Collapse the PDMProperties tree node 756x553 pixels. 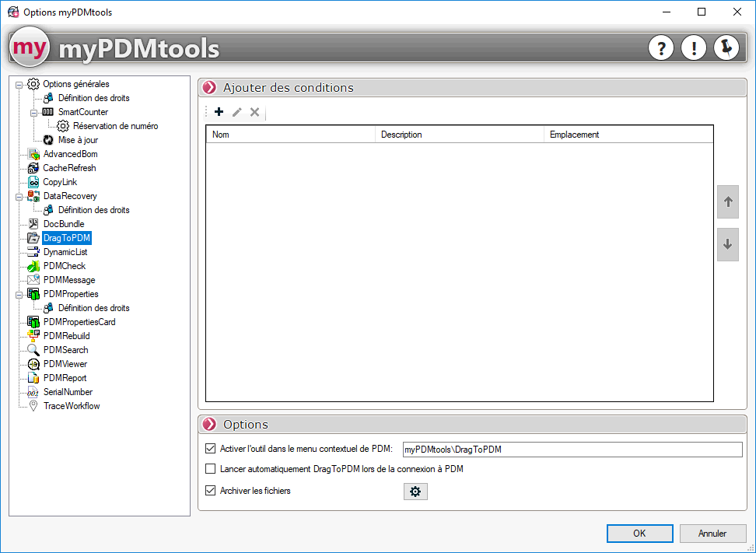pyautogui.click(x=19, y=294)
